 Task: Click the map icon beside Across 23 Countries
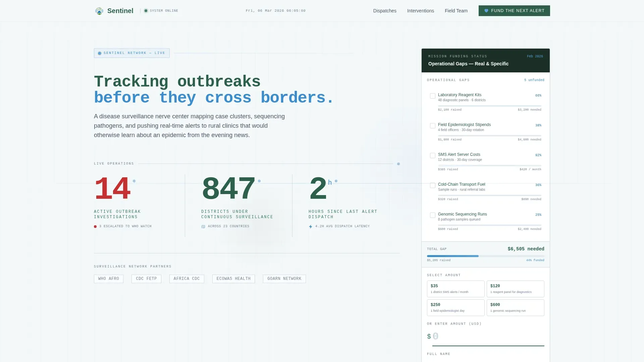tap(203, 227)
